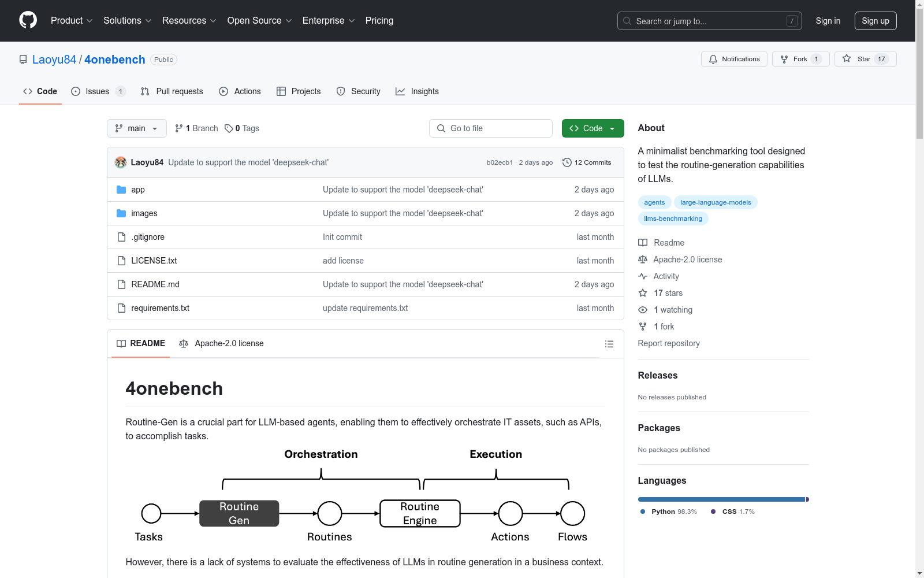Click the repository icon beside Laoyu84

point(23,60)
